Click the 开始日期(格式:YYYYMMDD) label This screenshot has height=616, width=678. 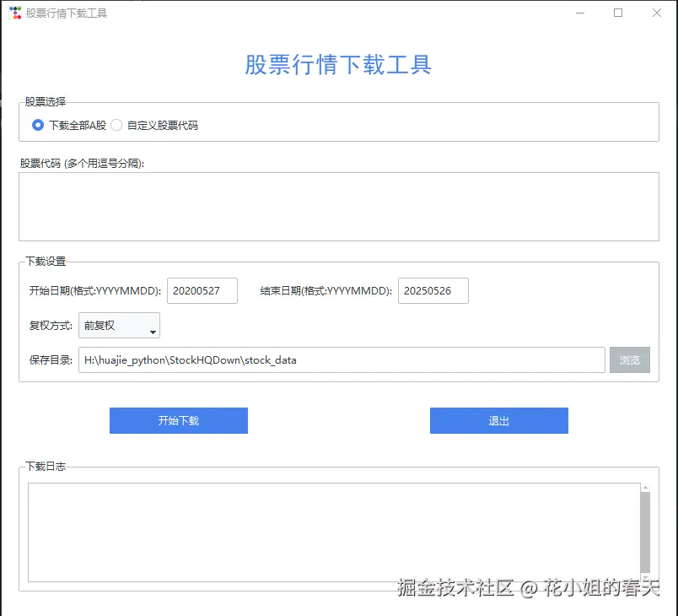[95, 290]
